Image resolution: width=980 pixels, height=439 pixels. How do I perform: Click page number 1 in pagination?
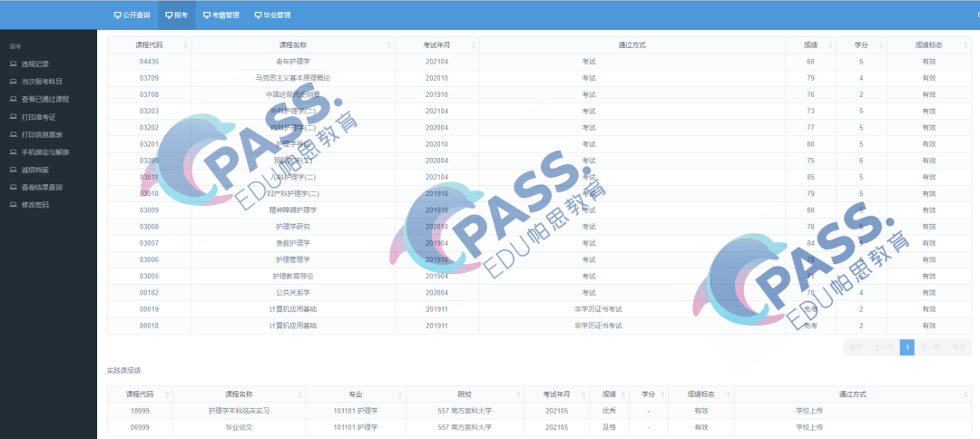[x=906, y=347]
